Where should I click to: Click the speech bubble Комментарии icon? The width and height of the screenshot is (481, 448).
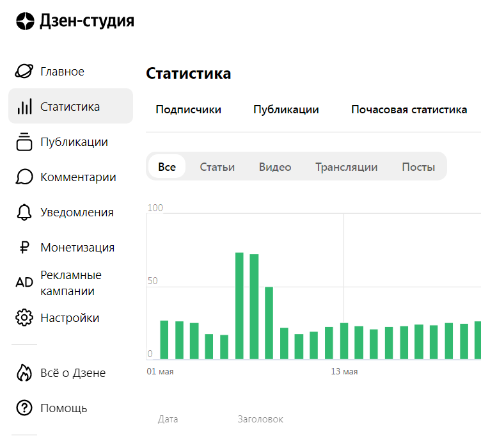coord(24,177)
